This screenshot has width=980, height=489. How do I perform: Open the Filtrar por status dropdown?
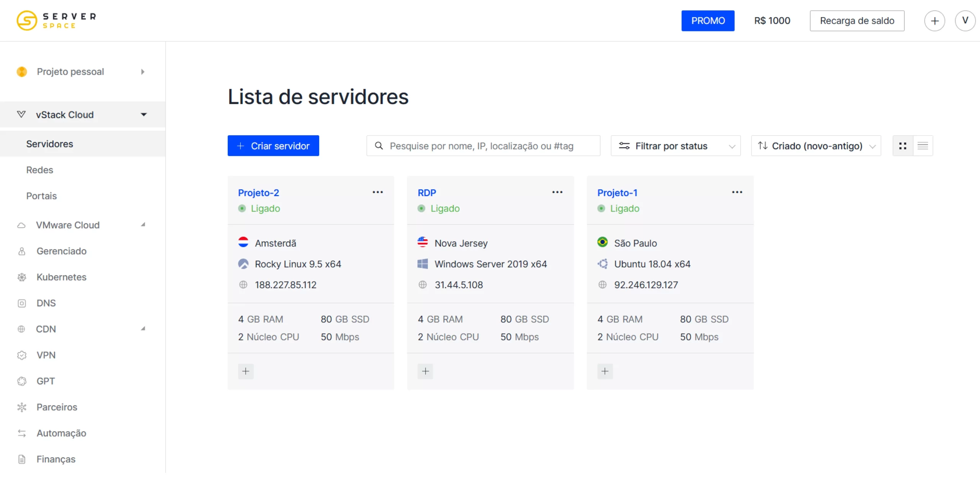coord(676,146)
